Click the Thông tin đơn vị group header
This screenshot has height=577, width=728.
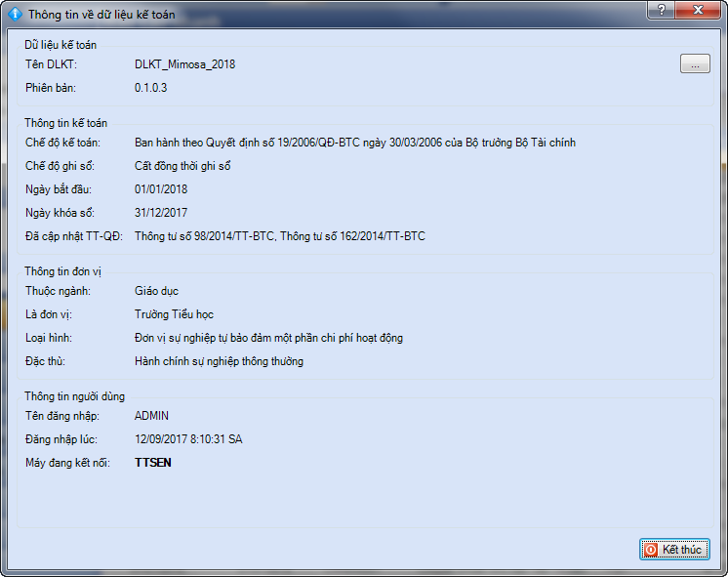[65, 271]
